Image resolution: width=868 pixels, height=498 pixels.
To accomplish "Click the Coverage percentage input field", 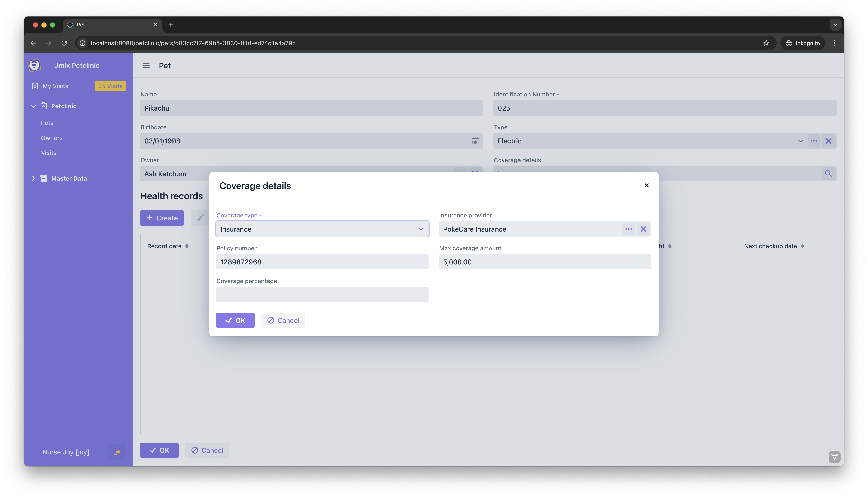I will click(322, 294).
